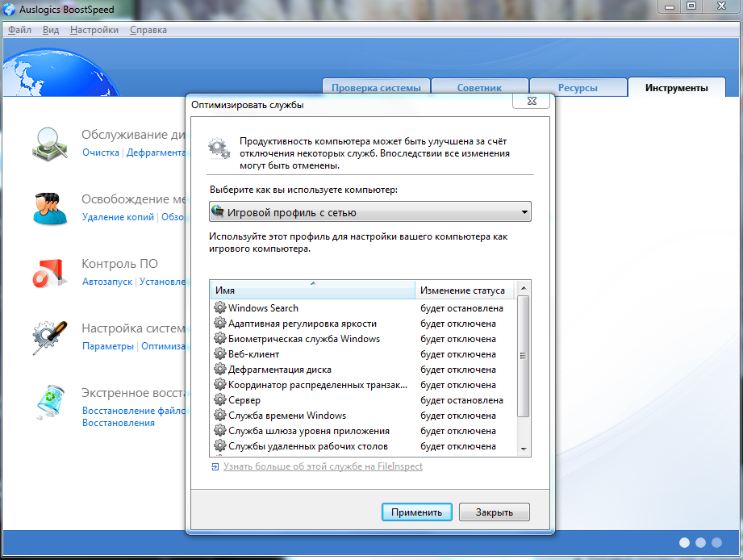Switch to the Советник tab
Screen dimensions: 743x560
[479, 88]
